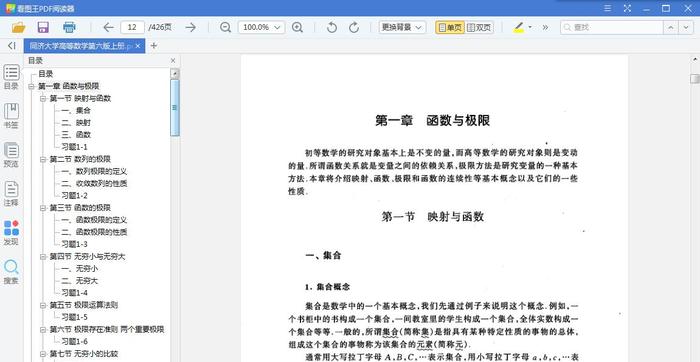Open the 100.0% zoom level dropdown
This screenshot has width=700, height=362.
click(262, 27)
